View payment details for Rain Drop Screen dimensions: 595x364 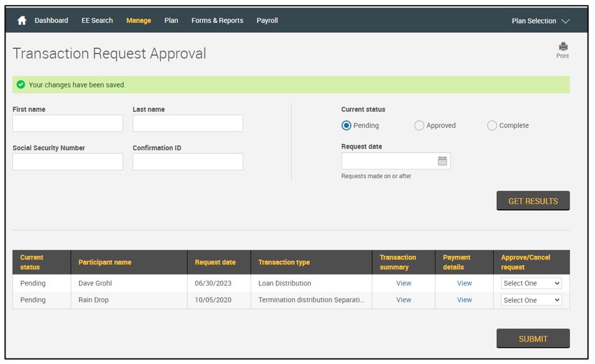[464, 300]
